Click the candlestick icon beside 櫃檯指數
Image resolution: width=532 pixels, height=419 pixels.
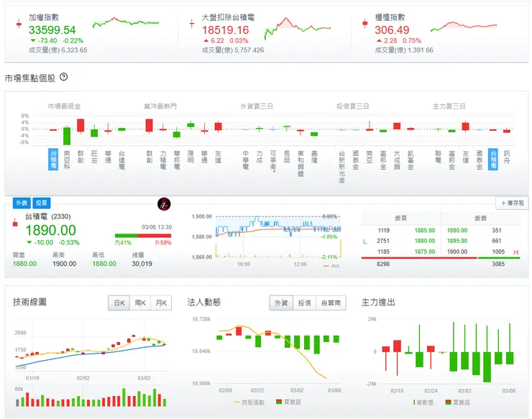point(365,24)
